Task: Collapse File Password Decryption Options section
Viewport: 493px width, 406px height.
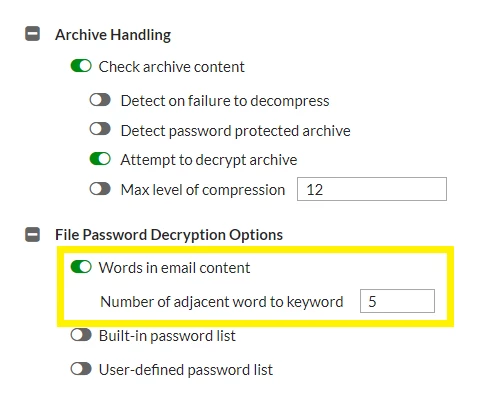Action: (32, 234)
